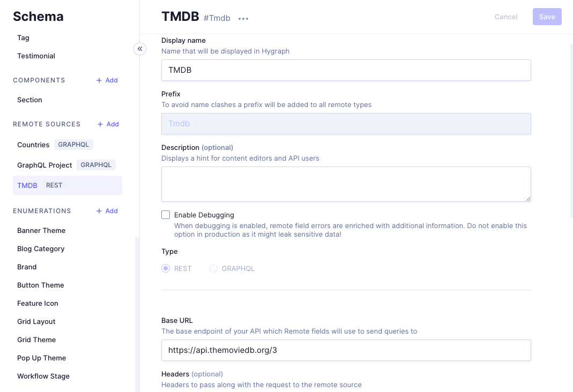Open the Button Theme enumeration

(41, 285)
